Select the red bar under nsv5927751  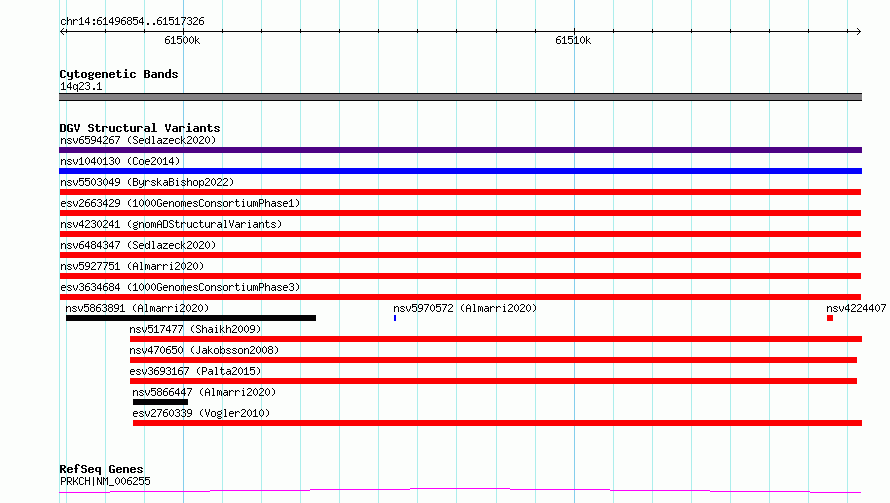(460, 276)
